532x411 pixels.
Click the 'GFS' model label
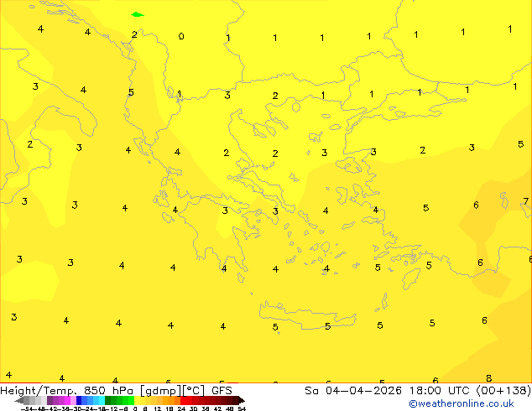222,391
